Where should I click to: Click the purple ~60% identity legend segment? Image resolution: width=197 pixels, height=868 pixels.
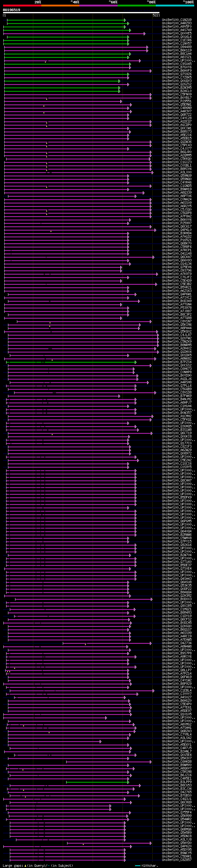[x=99, y=6]
